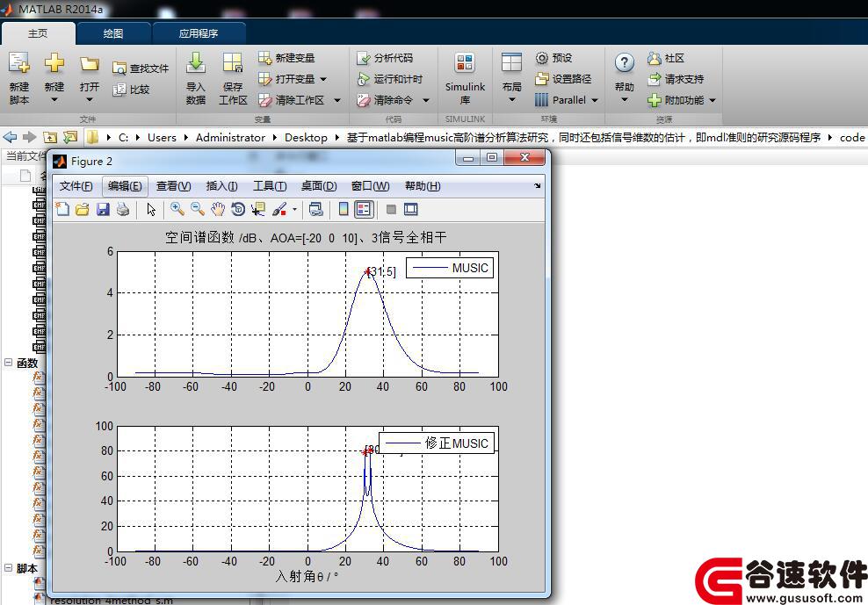Select Administrator in the path bar
This screenshot has height=605, width=868.
(x=230, y=137)
